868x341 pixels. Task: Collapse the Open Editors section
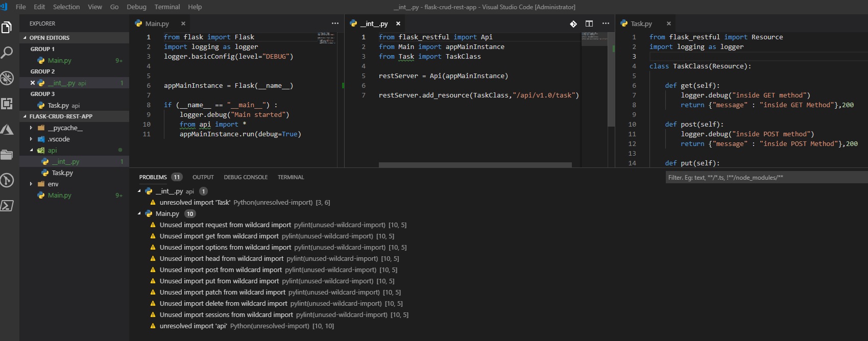(x=74, y=38)
